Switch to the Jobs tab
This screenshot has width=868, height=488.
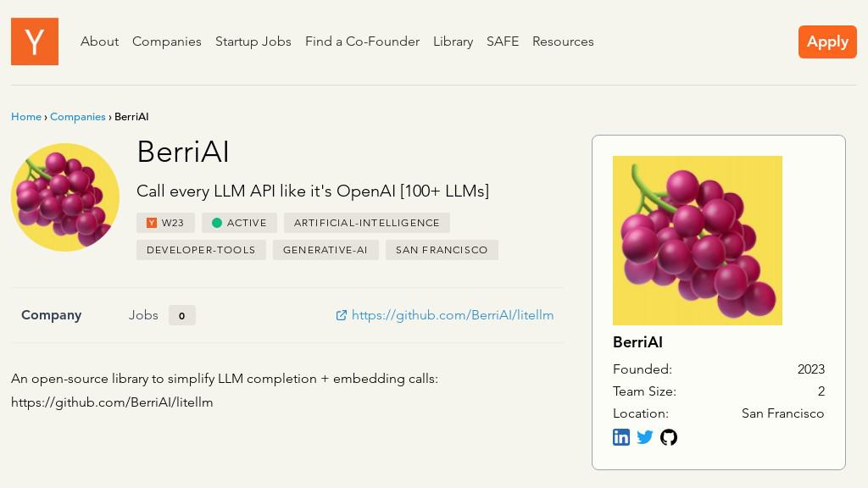(x=144, y=315)
